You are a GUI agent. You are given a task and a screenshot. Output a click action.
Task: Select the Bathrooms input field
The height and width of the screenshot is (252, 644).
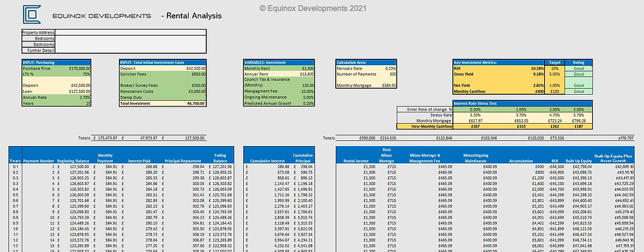[x=130, y=44]
